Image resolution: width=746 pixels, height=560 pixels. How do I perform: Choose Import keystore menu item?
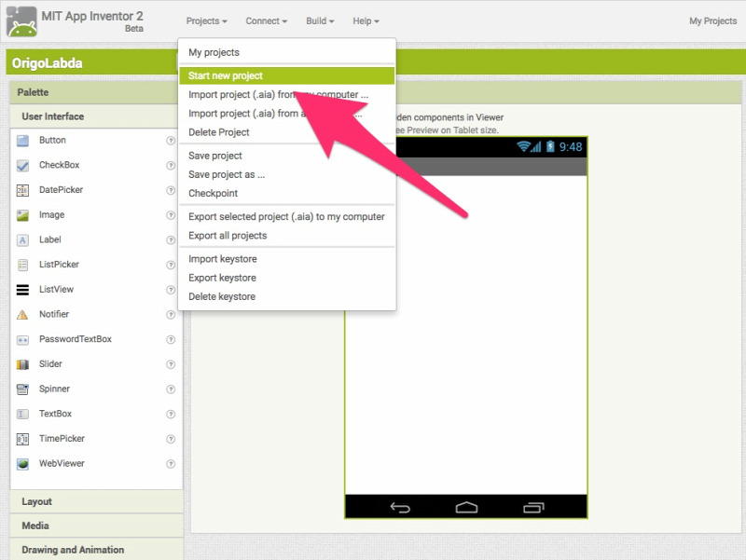point(287,259)
